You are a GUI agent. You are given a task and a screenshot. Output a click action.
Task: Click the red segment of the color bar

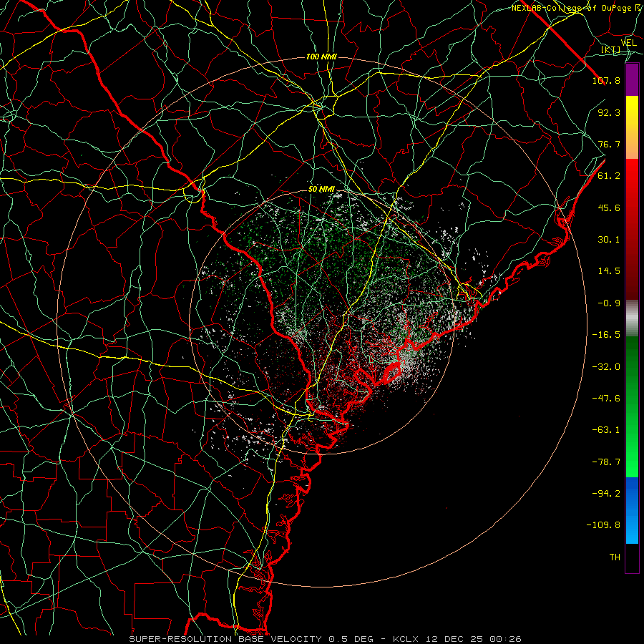(632, 229)
